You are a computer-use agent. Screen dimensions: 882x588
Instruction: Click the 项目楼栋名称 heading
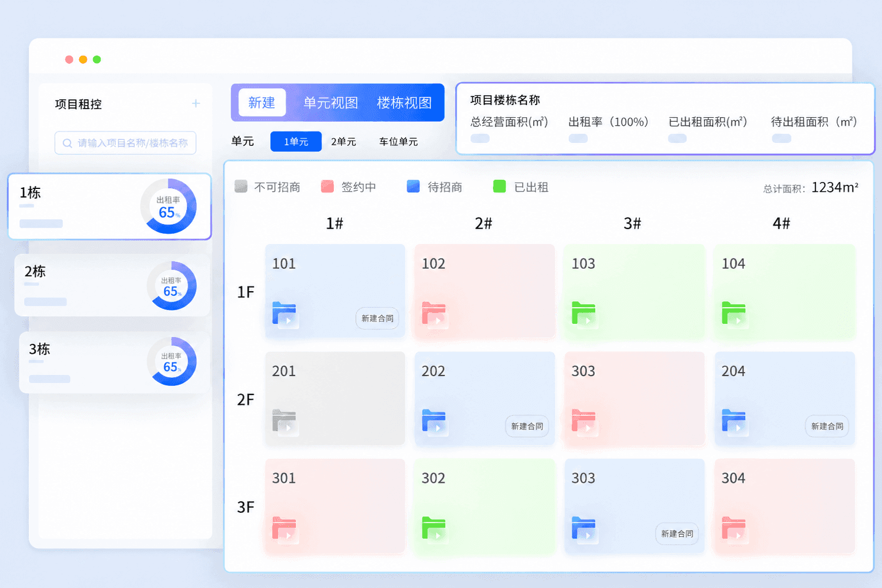click(x=505, y=100)
